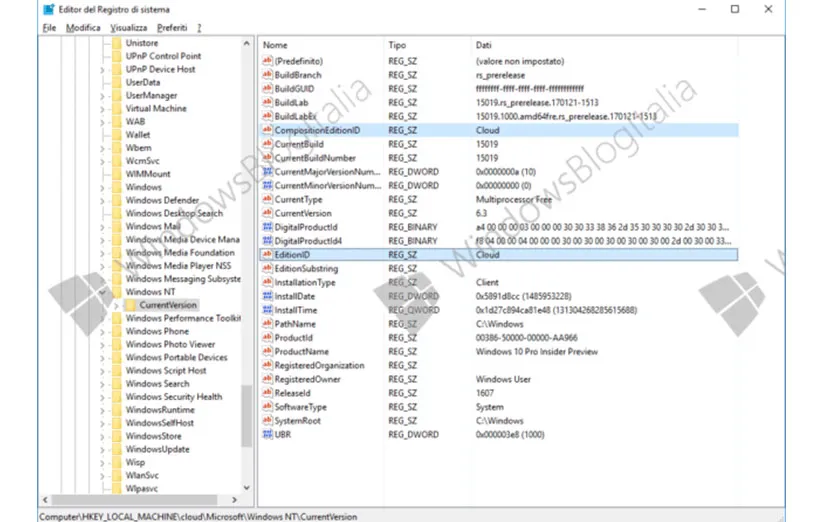822x522 pixels.
Task: Click the DWORD icon for CurrentMinorVersionNumber
Action: [267, 186]
